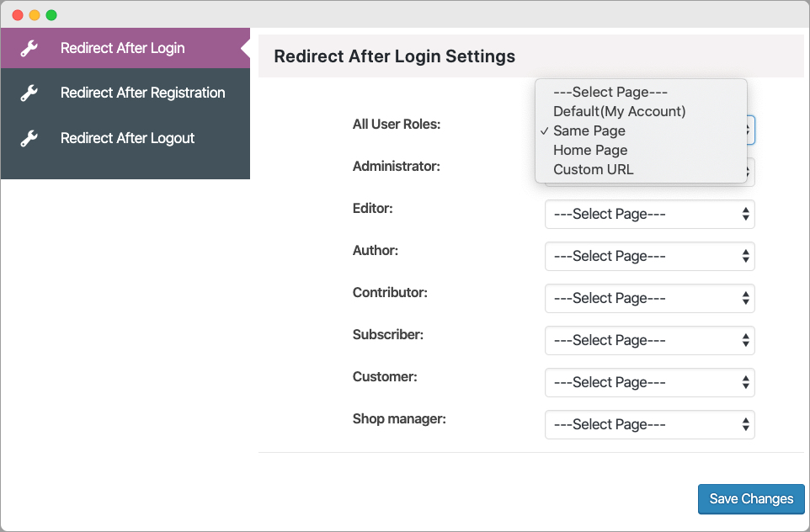Pick the Home Page option
This screenshot has width=810, height=532.
(590, 150)
